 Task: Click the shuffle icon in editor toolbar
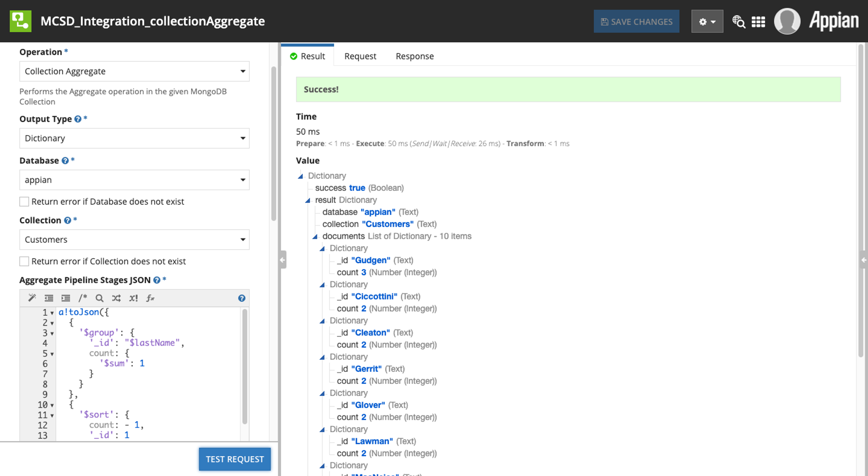[116, 298]
